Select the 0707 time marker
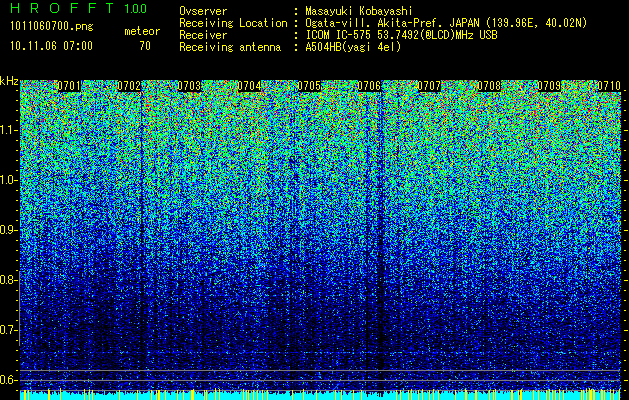629x400 pixels. pyautogui.click(x=429, y=86)
